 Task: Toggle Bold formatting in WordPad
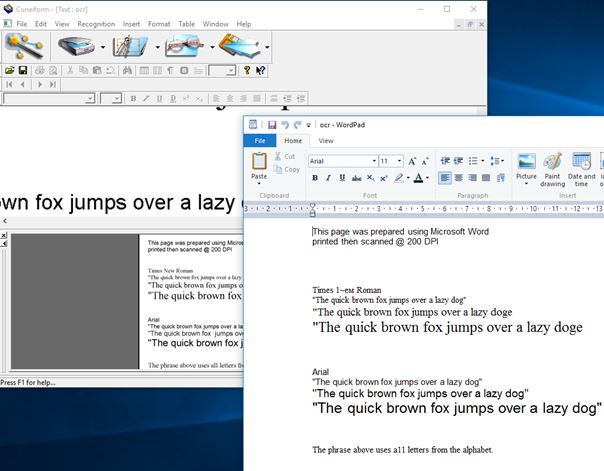pos(315,178)
